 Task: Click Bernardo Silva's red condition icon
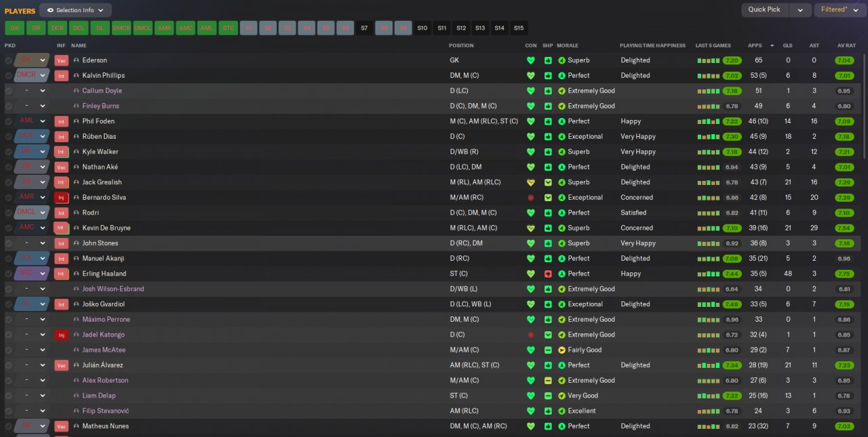(x=530, y=198)
